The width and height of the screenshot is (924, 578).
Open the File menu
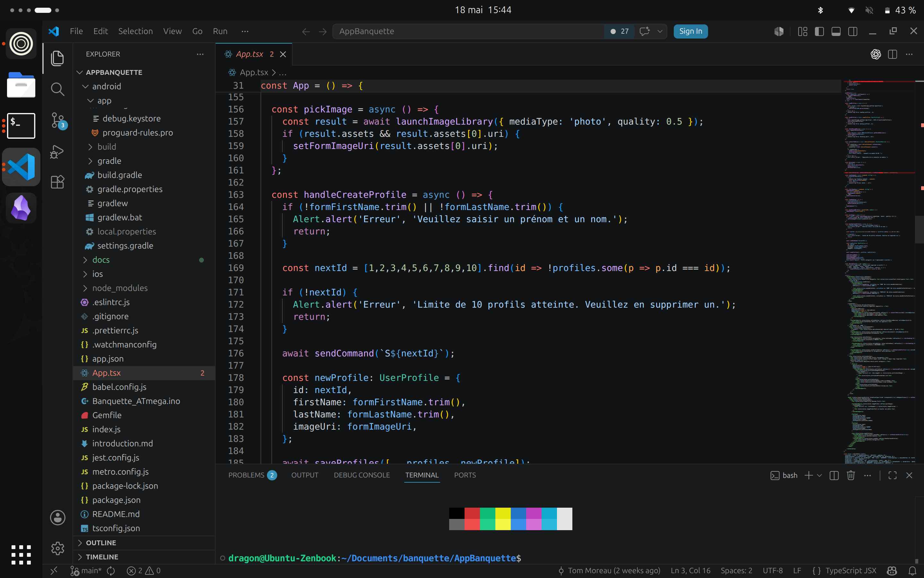[76, 31]
